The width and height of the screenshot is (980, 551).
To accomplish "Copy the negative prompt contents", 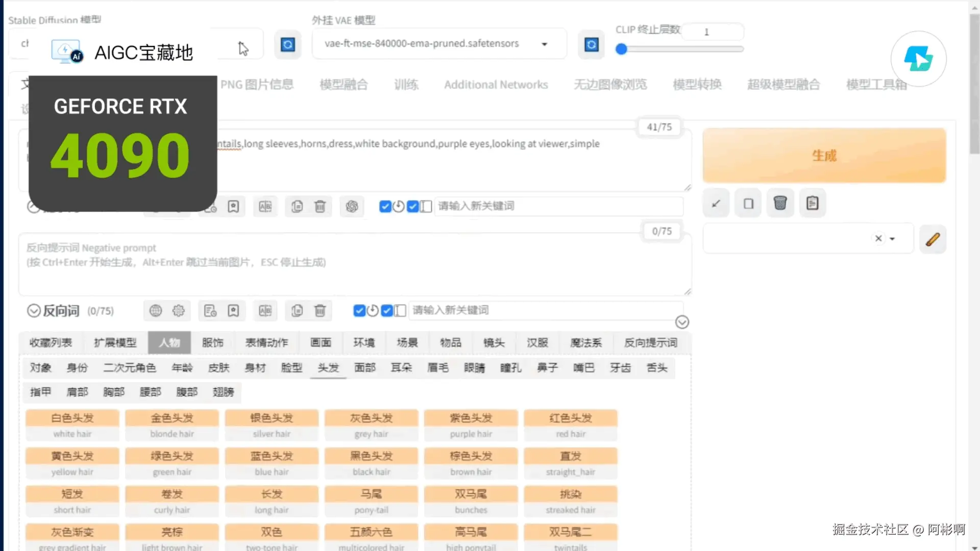I will click(297, 311).
